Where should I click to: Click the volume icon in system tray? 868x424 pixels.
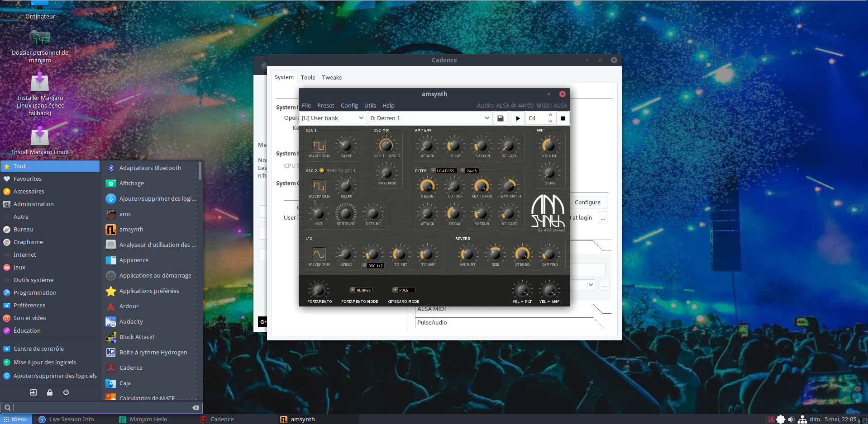(x=791, y=419)
